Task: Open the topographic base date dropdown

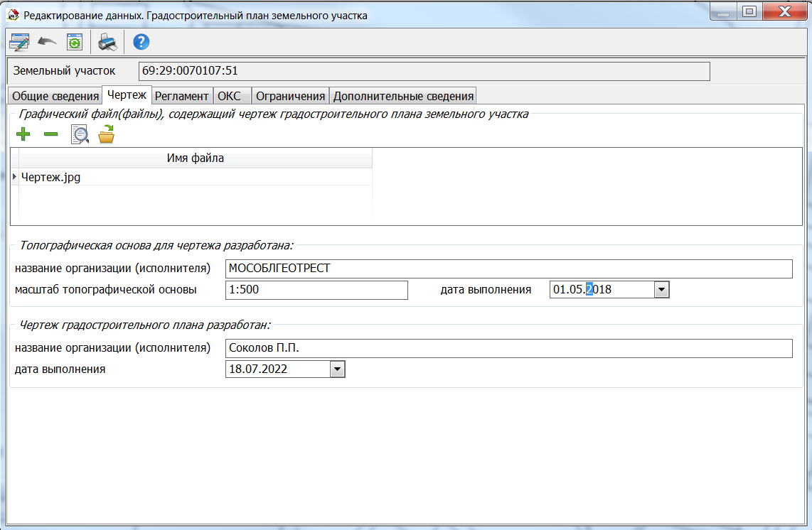Action: pos(661,290)
